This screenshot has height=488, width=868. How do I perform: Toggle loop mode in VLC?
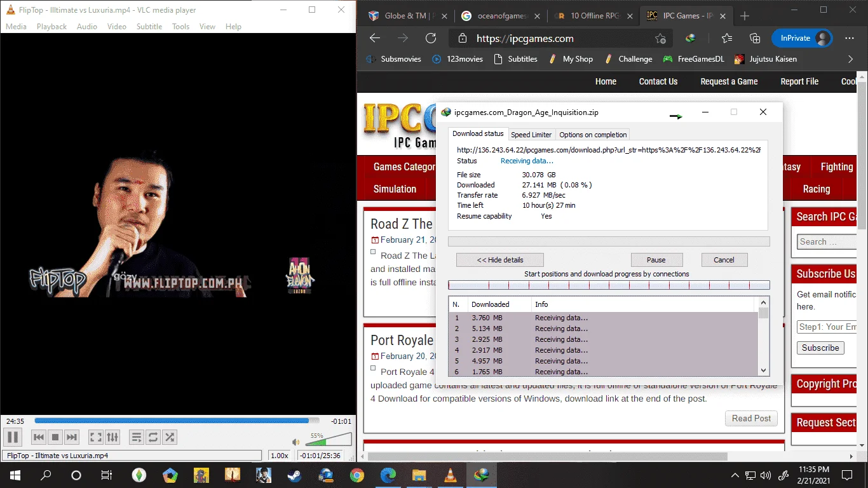(153, 437)
